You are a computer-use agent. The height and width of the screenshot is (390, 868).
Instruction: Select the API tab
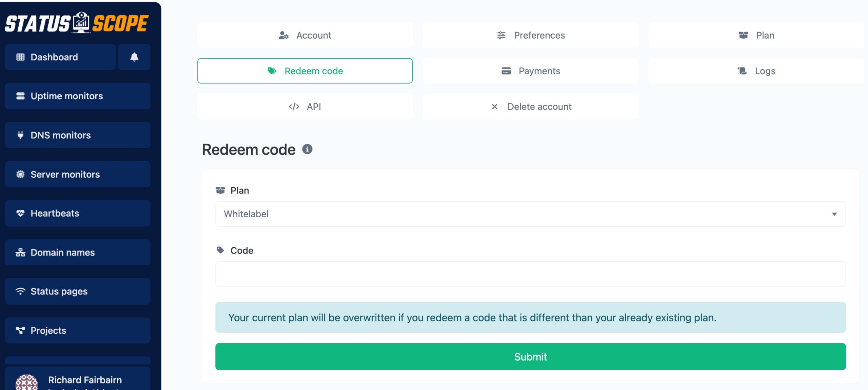point(305,106)
